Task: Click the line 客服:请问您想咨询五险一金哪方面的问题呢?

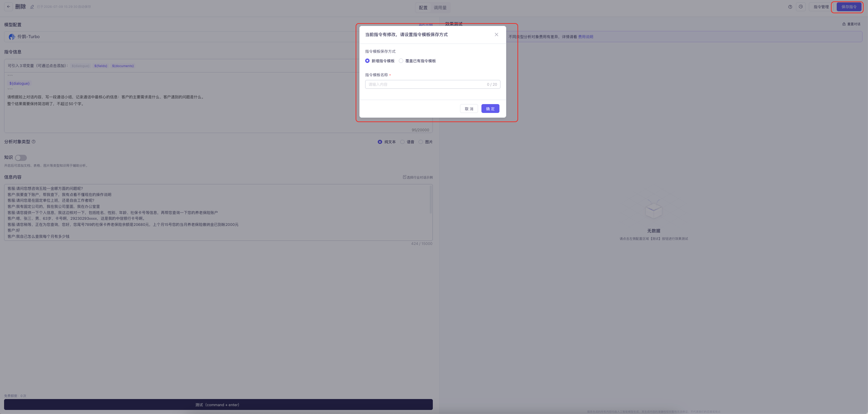Action: tap(45, 188)
